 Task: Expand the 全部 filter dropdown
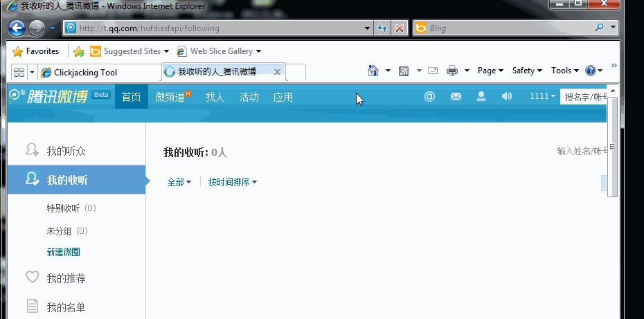click(x=179, y=182)
